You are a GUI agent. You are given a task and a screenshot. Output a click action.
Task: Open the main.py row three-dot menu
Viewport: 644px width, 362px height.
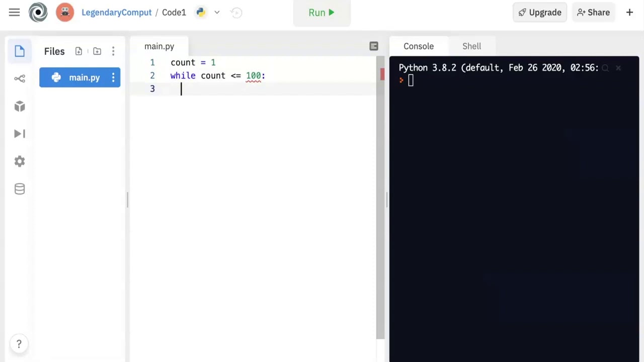[x=113, y=77]
